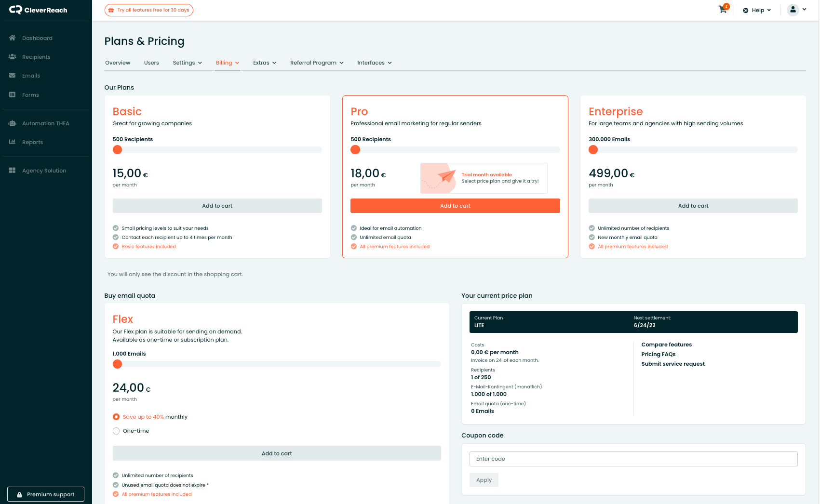The width and height of the screenshot is (820, 504).
Task: Click Enterprise All premium features included link
Action: tap(632, 247)
